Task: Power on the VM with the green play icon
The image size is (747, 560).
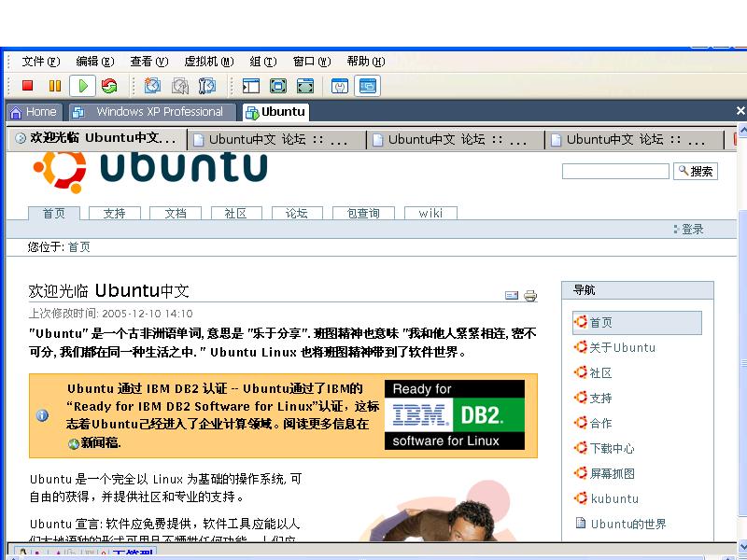Action: pos(82,86)
